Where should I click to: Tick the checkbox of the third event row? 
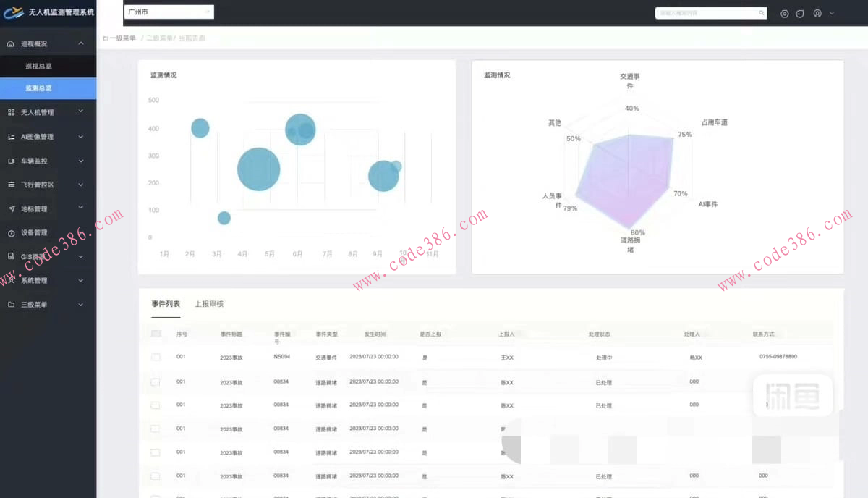[156, 405]
